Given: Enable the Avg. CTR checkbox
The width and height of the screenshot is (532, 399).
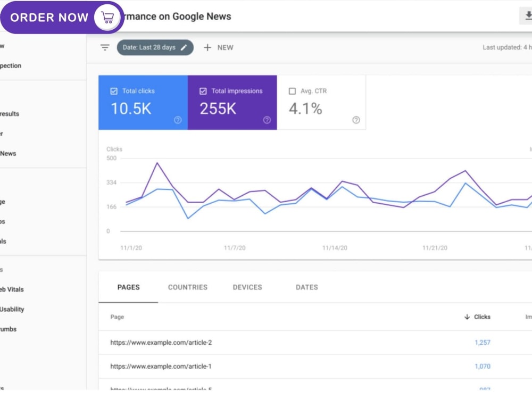Looking at the screenshot, I should [x=292, y=91].
